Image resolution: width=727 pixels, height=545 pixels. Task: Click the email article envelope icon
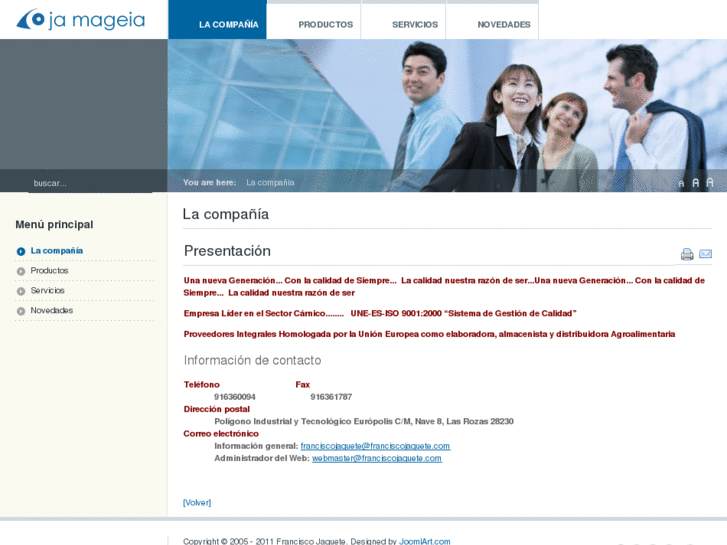(705, 254)
